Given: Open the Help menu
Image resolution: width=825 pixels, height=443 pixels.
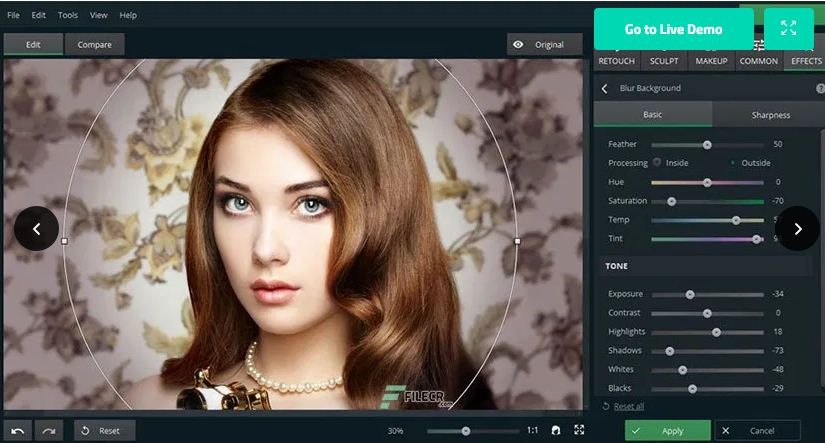Looking at the screenshot, I should (x=128, y=15).
